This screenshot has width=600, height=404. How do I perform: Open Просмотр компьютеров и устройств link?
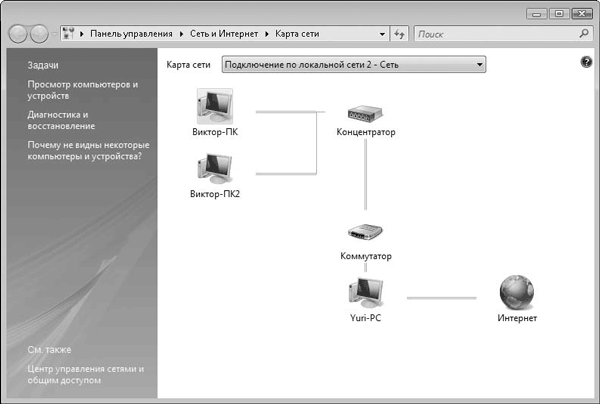(x=84, y=90)
